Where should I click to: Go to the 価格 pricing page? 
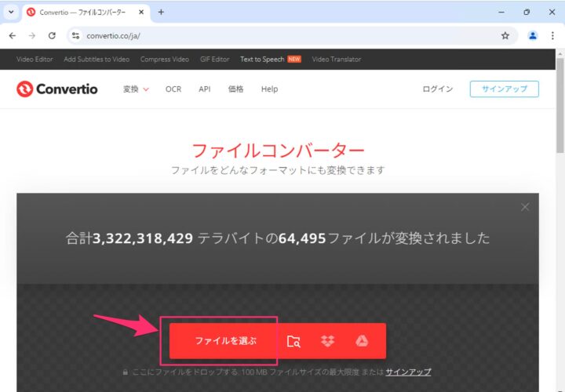(x=235, y=89)
